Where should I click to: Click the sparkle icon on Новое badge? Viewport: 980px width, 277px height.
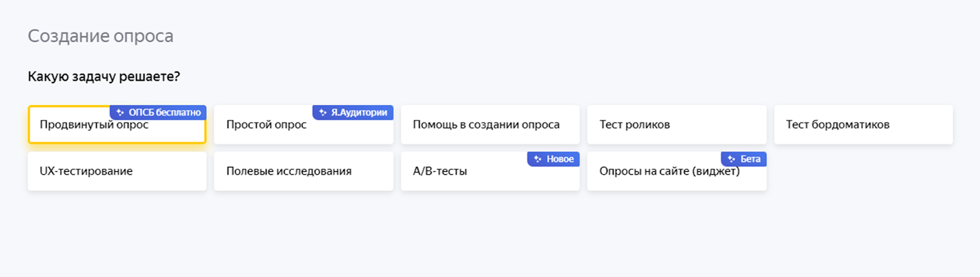point(538,159)
